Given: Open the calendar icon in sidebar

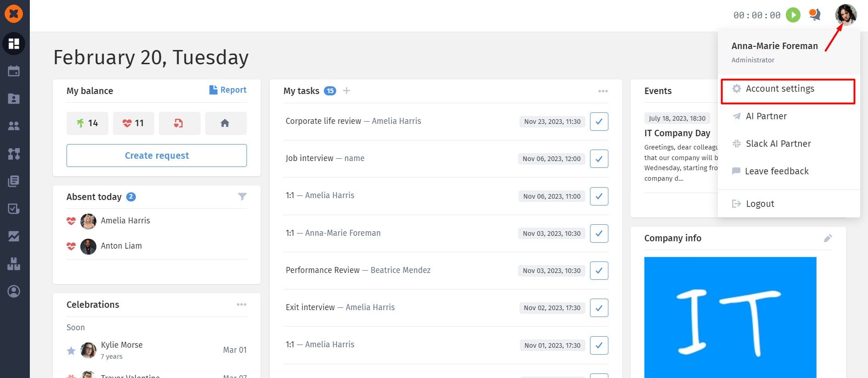Looking at the screenshot, I should point(14,71).
